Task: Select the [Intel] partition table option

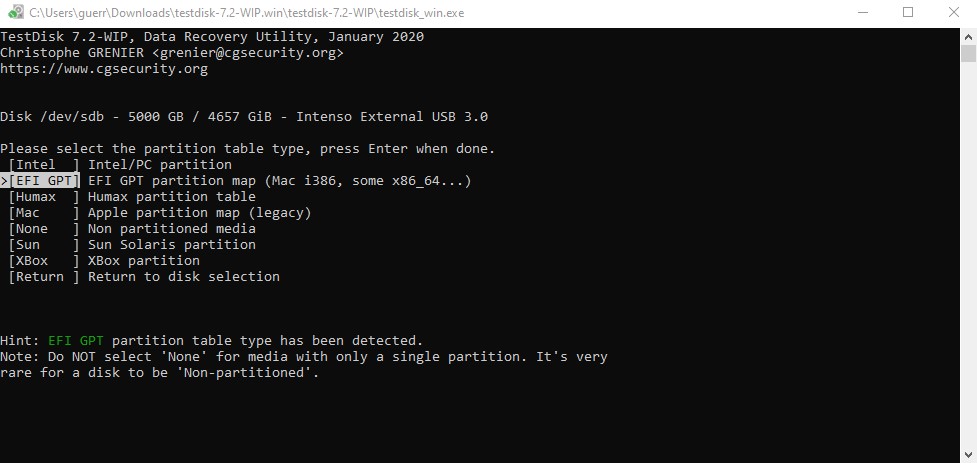Action: (x=44, y=165)
